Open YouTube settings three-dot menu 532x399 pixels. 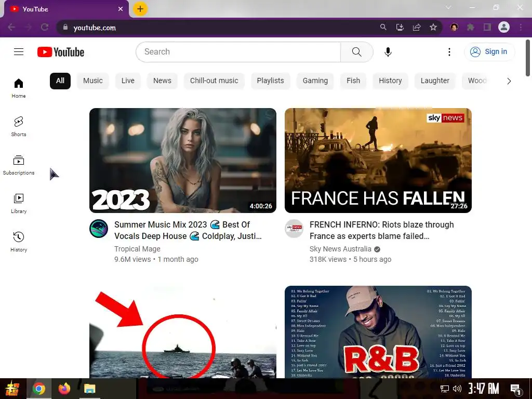click(x=449, y=52)
